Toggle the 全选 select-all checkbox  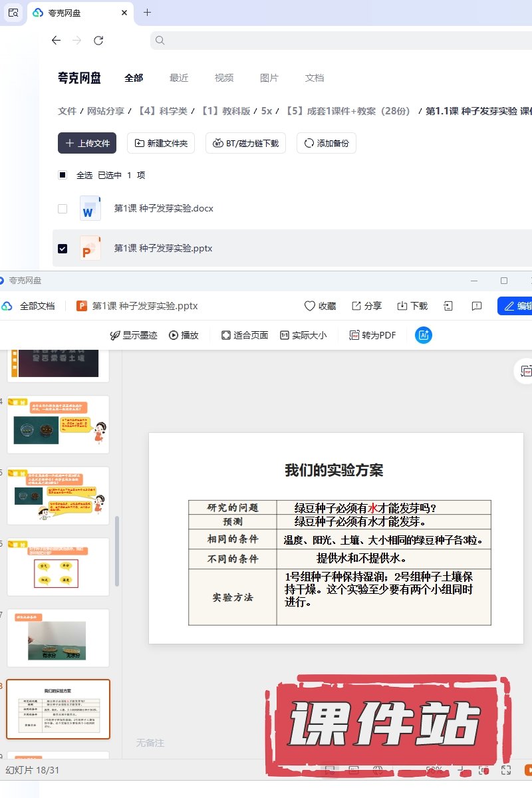pos(63,176)
